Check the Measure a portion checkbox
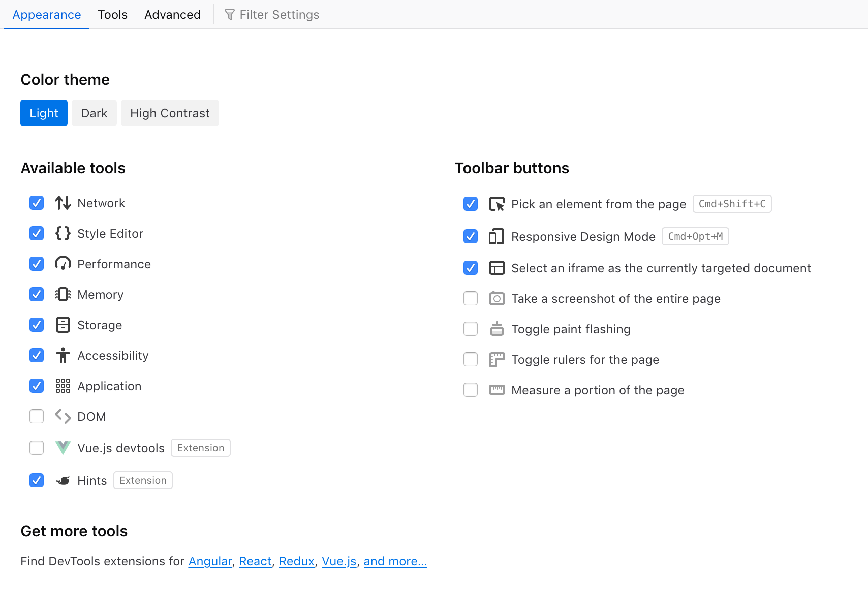 (x=471, y=390)
